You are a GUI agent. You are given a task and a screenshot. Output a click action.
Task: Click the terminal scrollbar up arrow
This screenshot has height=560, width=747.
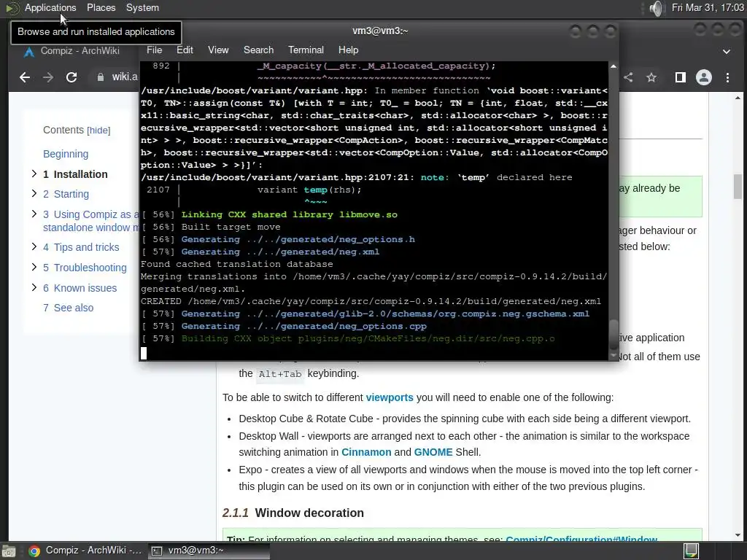(613, 66)
